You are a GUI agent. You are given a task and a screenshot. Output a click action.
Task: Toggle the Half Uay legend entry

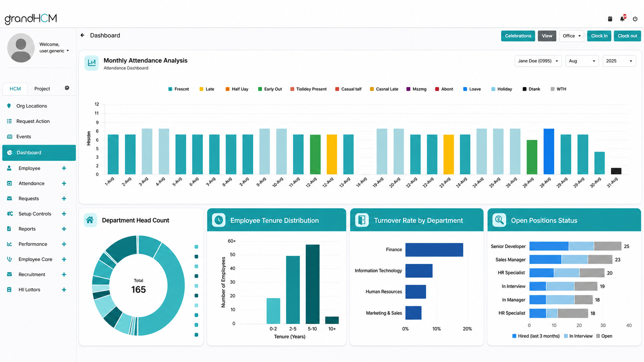click(237, 89)
